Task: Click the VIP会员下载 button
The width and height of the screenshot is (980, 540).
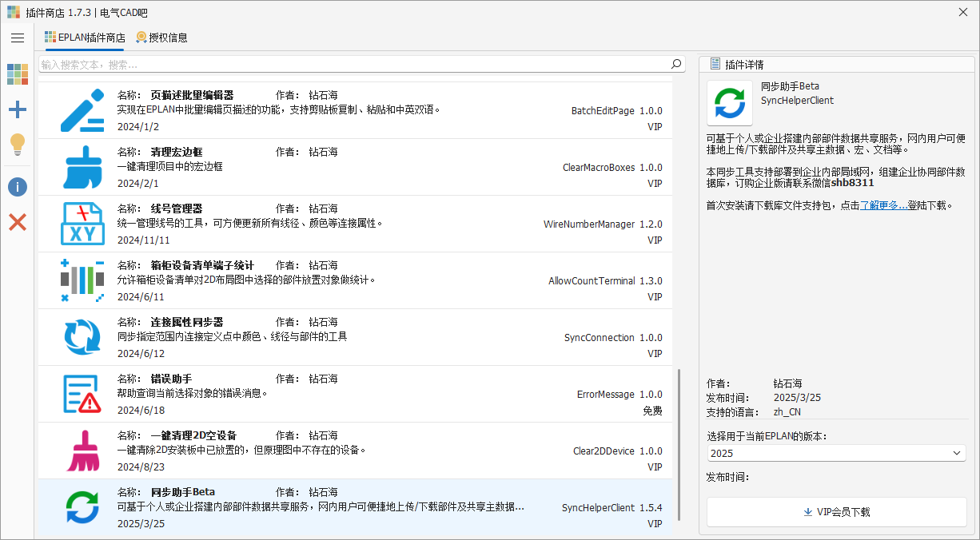Action: click(x=836, y=512)
